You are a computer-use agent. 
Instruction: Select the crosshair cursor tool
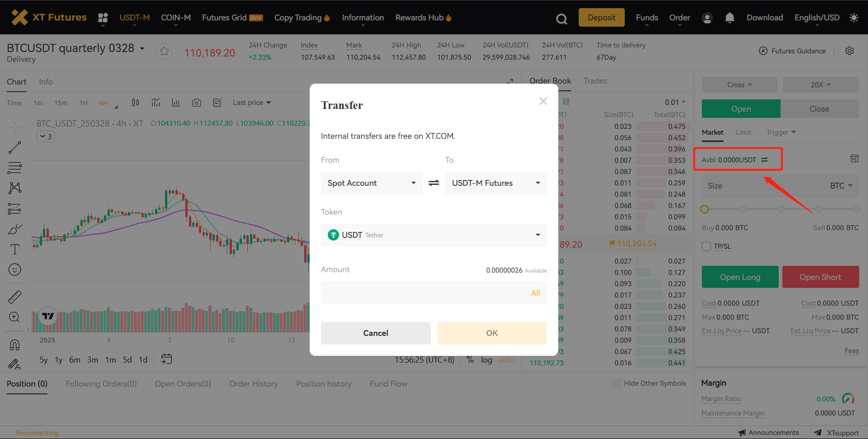(14, 127)
